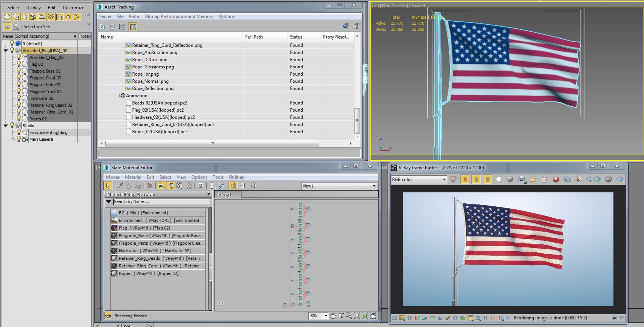Image resolution: width=644 pixels, height=327 pixels.
Task: Open Material/Map Browser options triangle
Action: tap(108, 202)
